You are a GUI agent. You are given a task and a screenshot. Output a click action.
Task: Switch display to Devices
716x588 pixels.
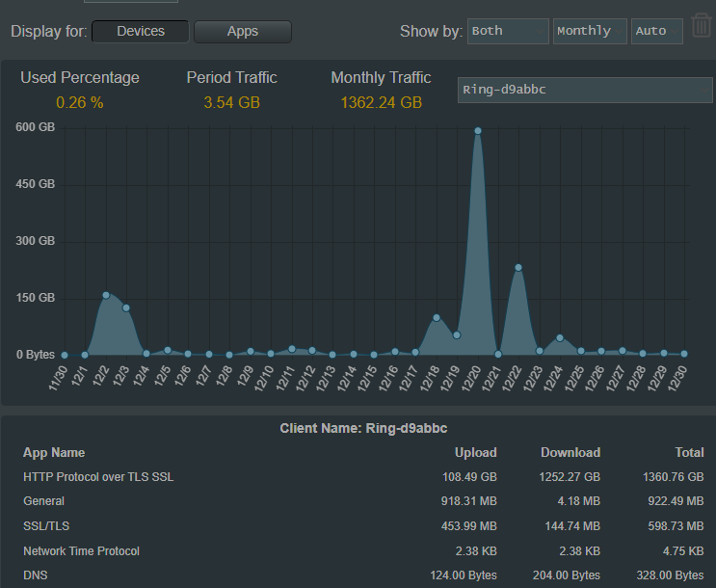tap(140, 31)
